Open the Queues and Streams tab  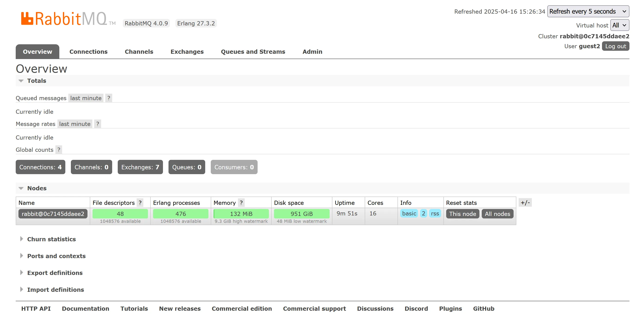click(253, 51)
